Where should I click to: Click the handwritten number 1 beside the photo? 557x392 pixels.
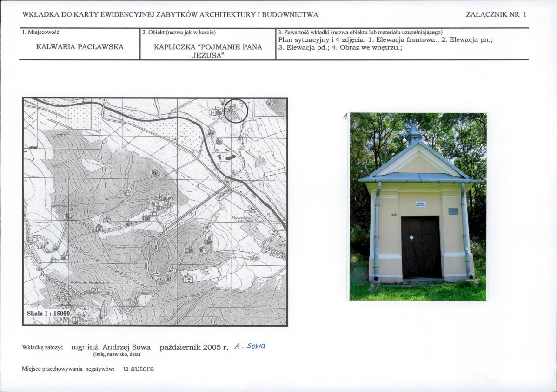point(345,117)
